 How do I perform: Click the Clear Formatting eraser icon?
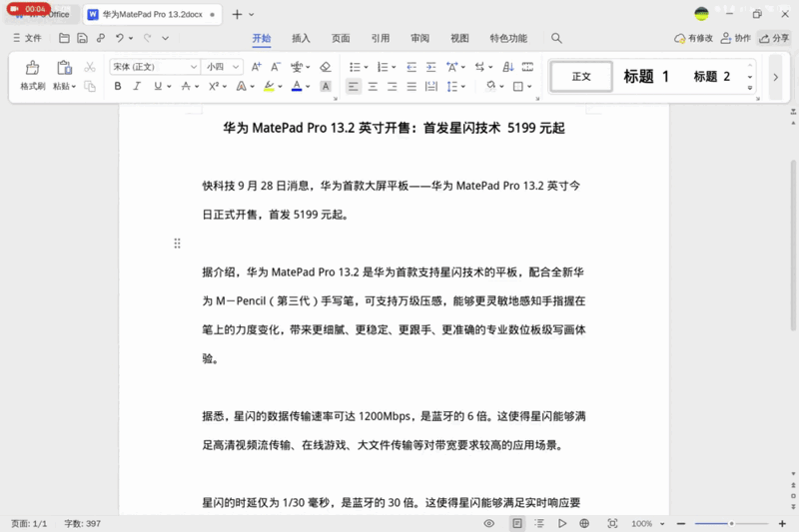(x=325, y=67)
